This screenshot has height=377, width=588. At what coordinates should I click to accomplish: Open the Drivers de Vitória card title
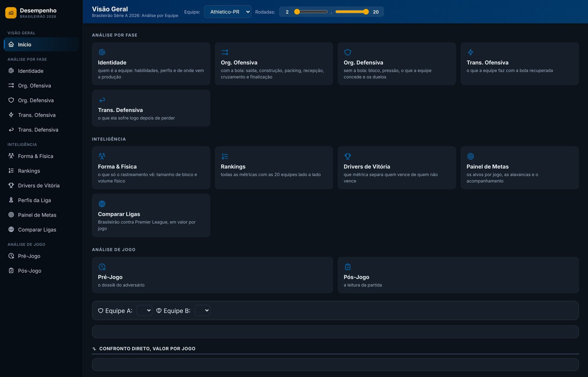tap(367, 167)
